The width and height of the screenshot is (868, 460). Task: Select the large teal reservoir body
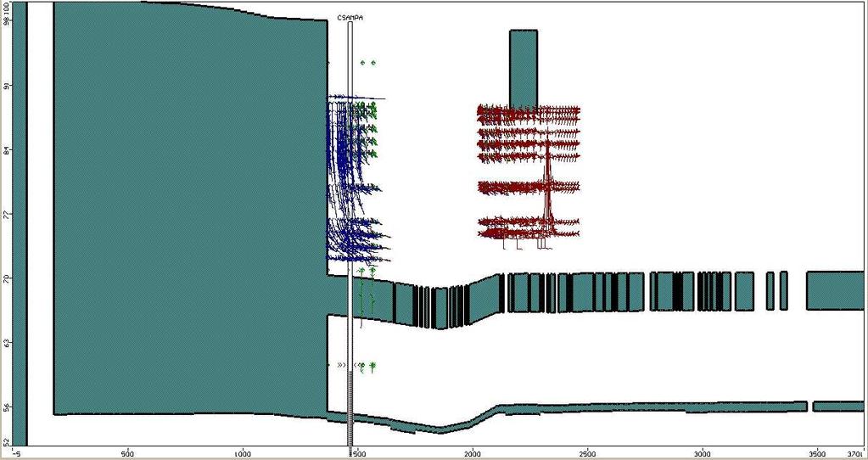click(190, 208)
